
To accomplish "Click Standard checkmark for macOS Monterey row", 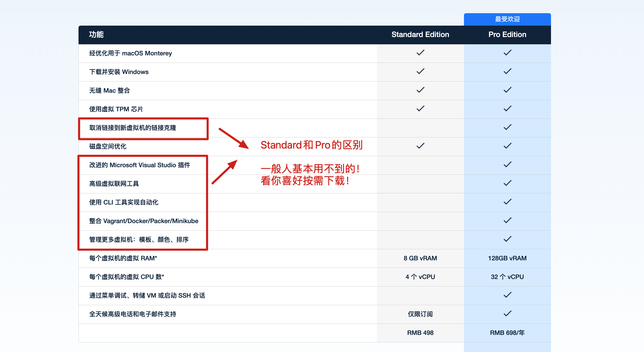I will tap(420, 53).
